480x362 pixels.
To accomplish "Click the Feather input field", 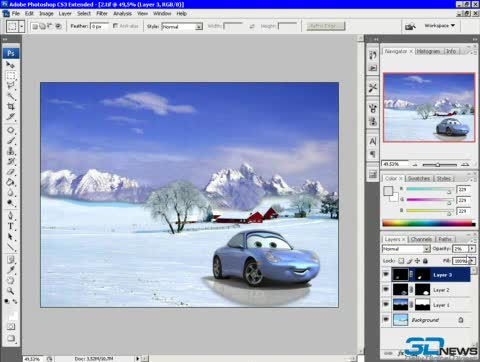I will tap(99, 26).
